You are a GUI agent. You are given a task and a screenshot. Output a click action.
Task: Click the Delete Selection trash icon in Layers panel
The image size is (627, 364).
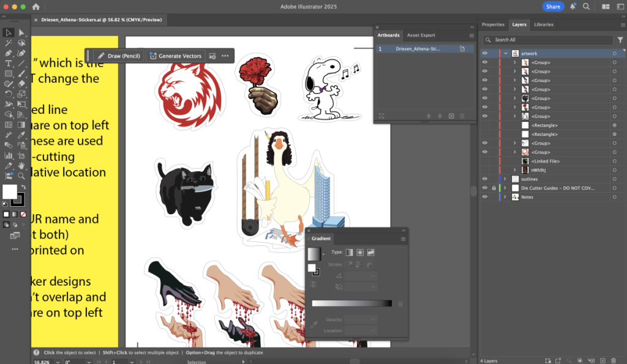[614, 360]
